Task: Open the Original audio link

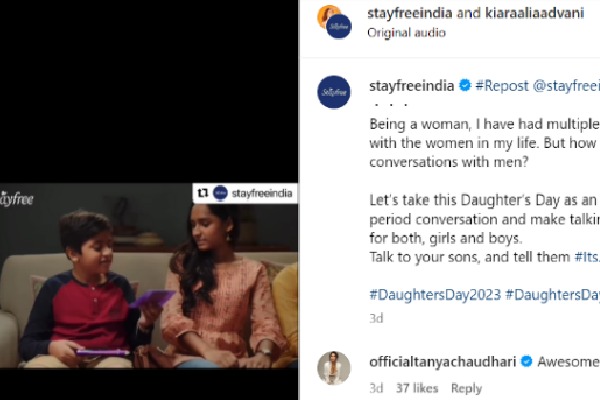Action: pyautogui.click(x=406, y=32)
